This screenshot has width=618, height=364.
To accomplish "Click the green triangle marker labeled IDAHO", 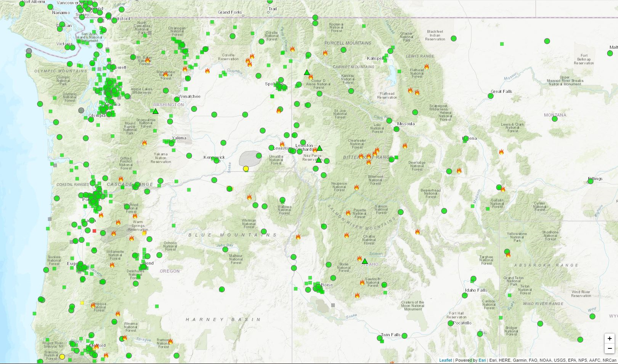I will [364, 261].
